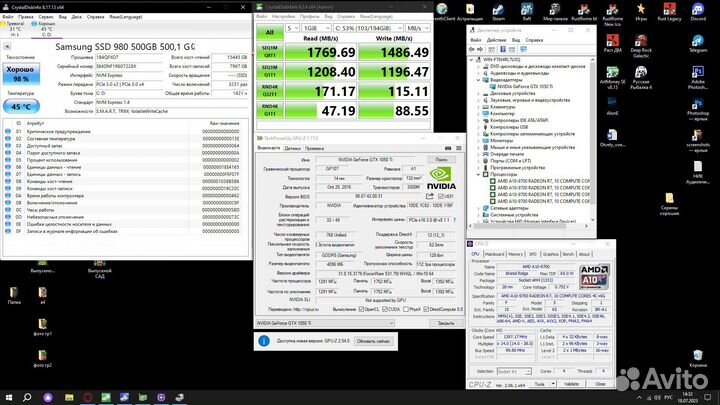Collapse the Процессоры node in Device Manager
Viewport: 720px width, 405px height.
[478, 174]
